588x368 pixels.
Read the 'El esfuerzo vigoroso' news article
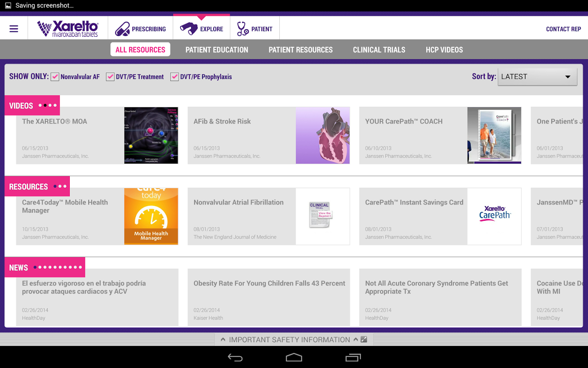[97, 297]
